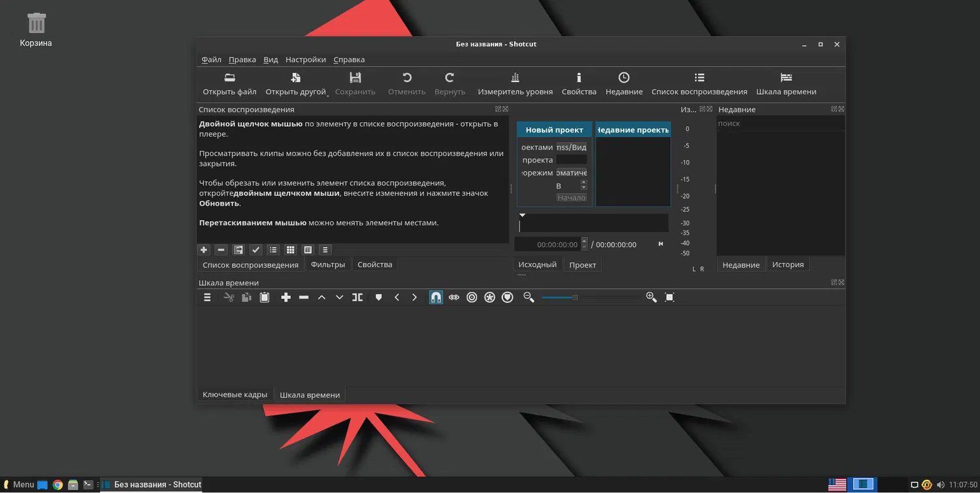The height and width of the screenshot is (493, 980).
Task: Select the Шкала времени bottom tab
Action: coord(310,394)
